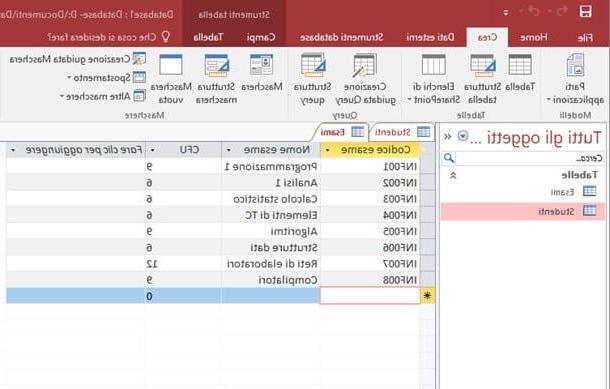Click the 'Calcolo statistico' cell
Image resolution: width=610 pixels, height=389 pixels.
click(270, 199)
